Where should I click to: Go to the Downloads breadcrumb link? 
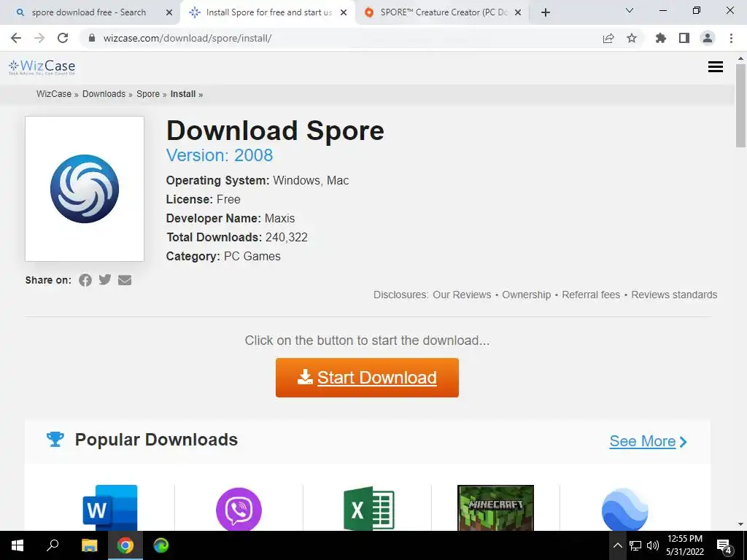click(x=104, y=94)
